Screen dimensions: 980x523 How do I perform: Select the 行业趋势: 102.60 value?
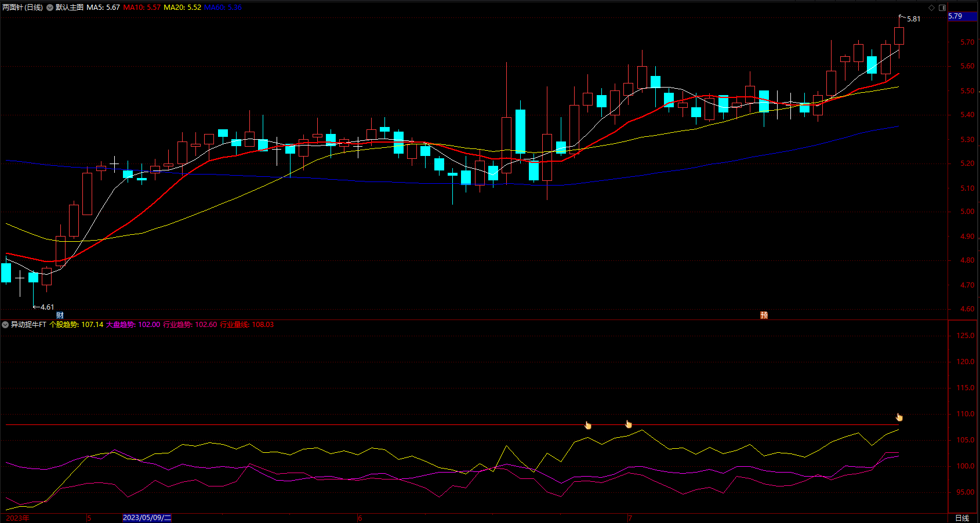click(190, 325)
